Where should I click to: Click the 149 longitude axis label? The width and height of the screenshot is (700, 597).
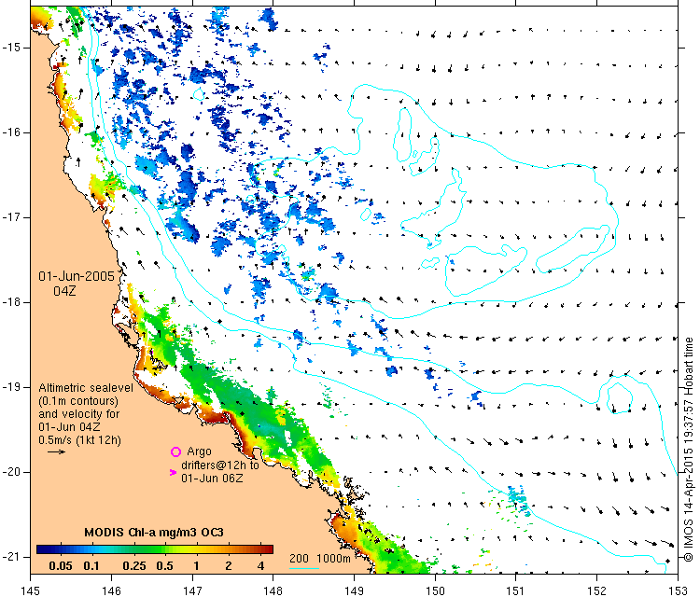pyautogui.click(x=354, y=591)
